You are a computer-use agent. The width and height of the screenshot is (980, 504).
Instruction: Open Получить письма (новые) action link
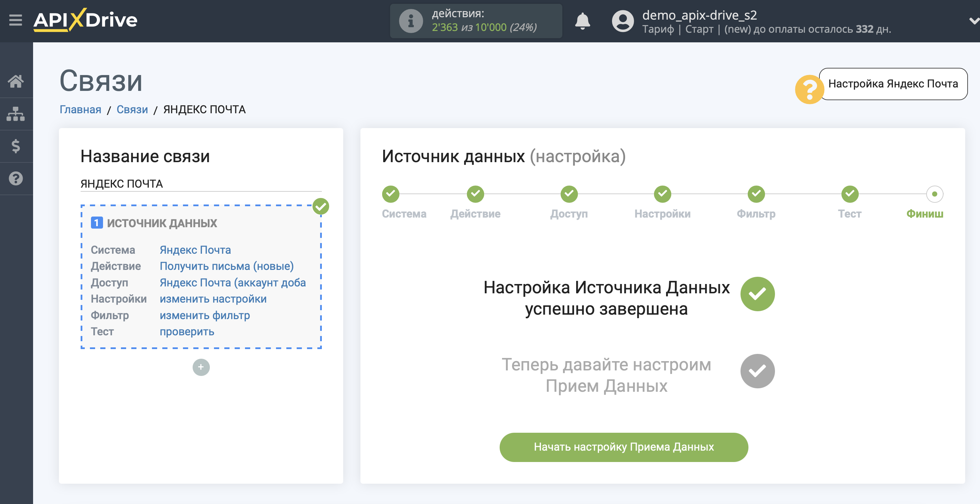(227, 266)
